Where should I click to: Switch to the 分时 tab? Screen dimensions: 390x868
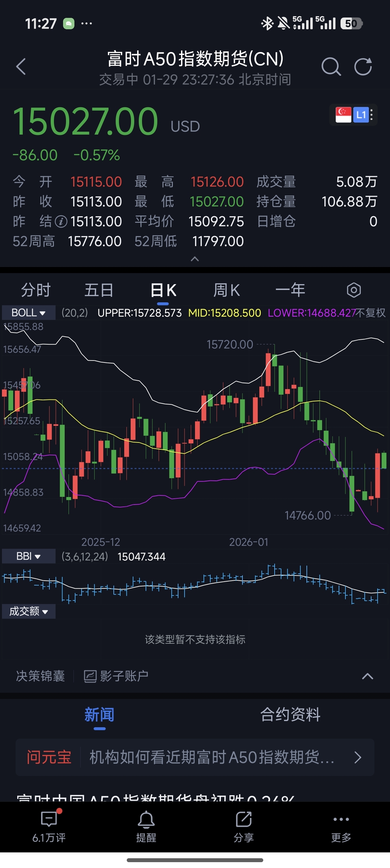point(36,290)
